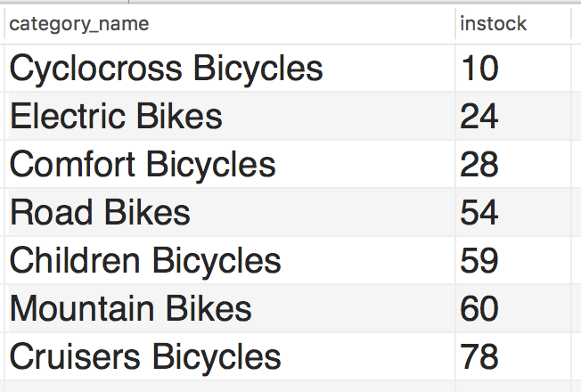Select the Children Bicycles cell
Image resolution: width=581 pixels, height=392 pixels.
230,260
